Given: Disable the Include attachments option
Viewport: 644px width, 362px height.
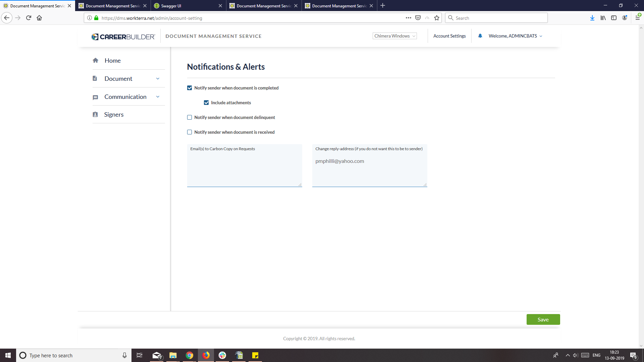Looking at the screenshot, I should [x=206, y=103].
